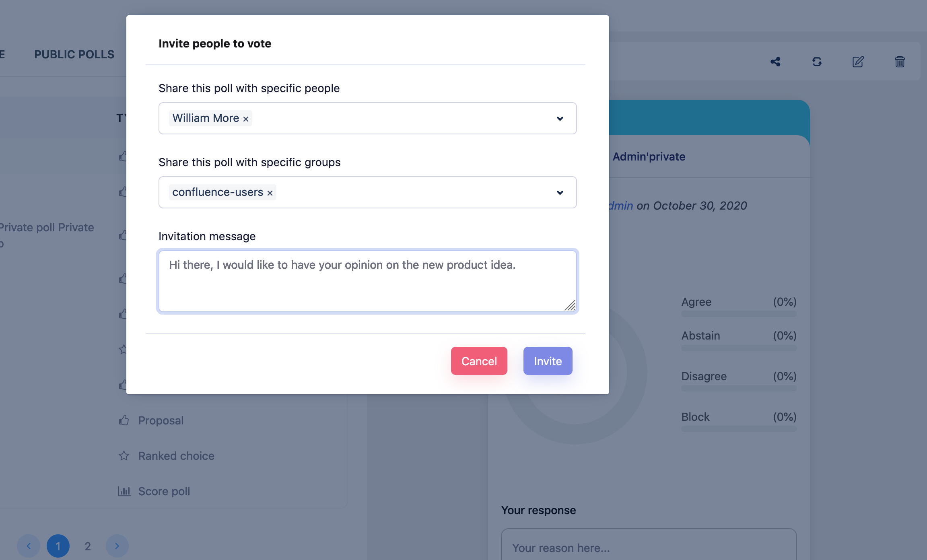Go to previous page of polls

click(29, 546)
